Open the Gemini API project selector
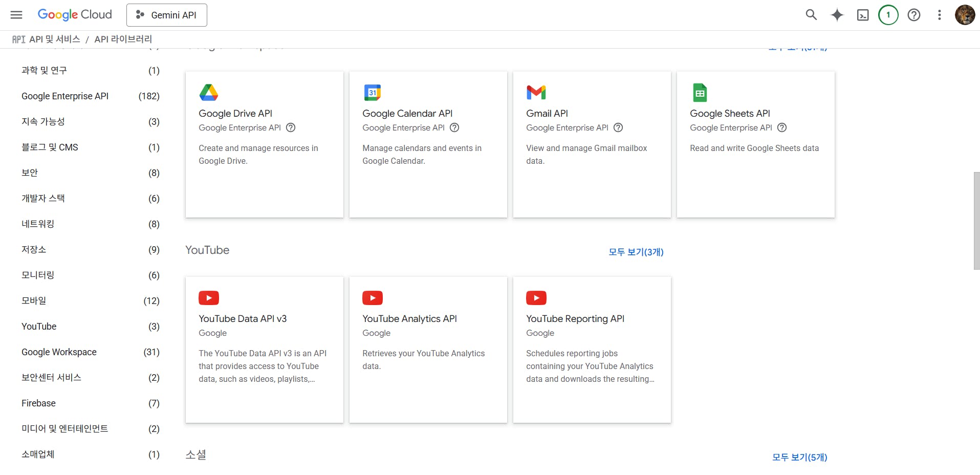Viewport: 980px width, 475px height. (167, 15)
